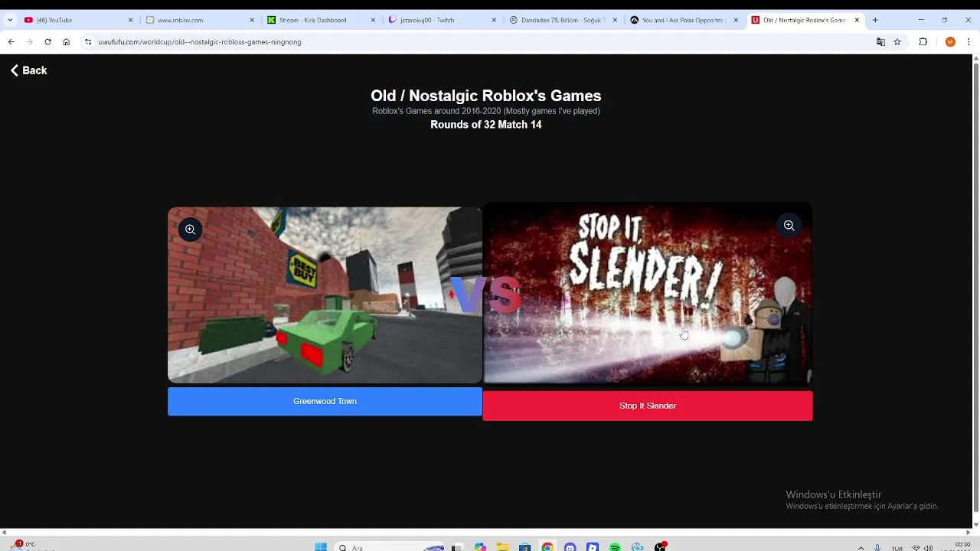Open the Windows Start menu
This screenshot has width=980, height=551.
[321, 547]
